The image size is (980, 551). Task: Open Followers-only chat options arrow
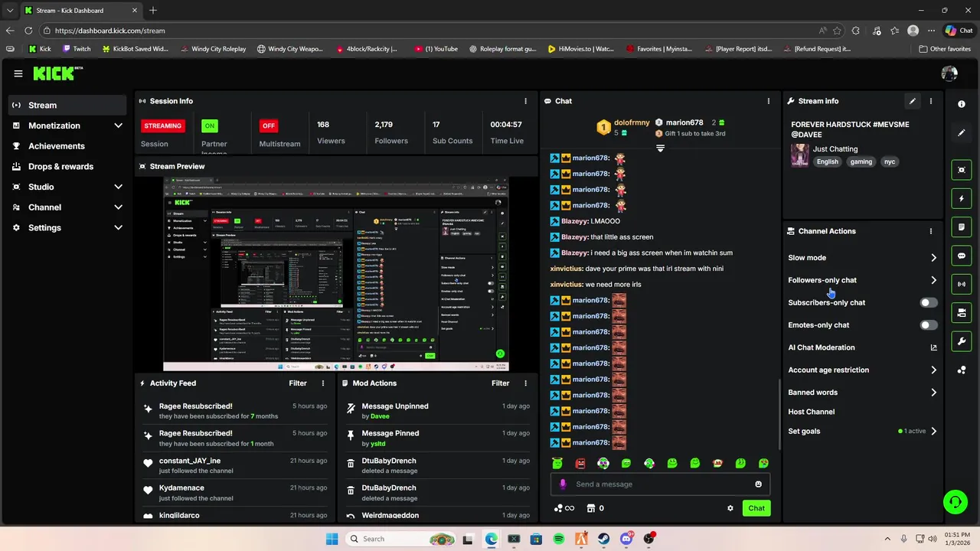(933, 280)
